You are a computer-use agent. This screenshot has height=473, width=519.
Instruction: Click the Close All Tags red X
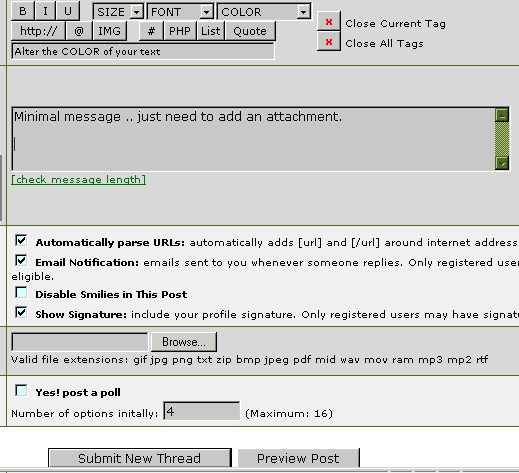pyautogui.click(x=329, y=42)
